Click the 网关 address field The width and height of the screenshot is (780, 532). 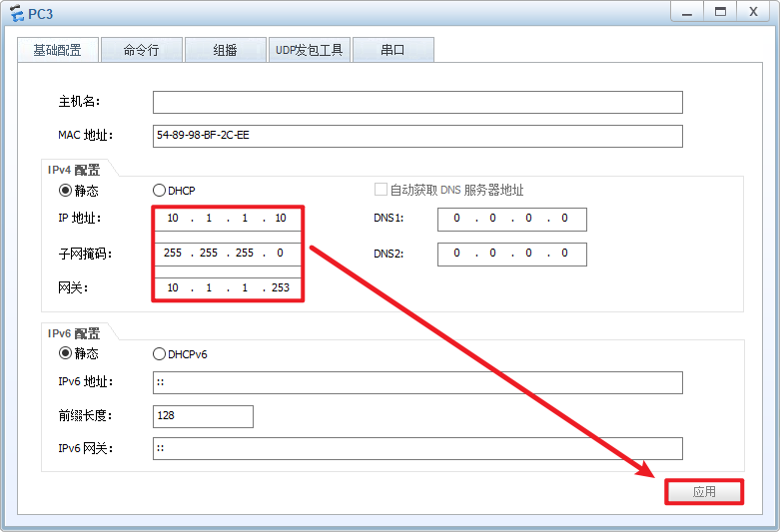point(228,287)
